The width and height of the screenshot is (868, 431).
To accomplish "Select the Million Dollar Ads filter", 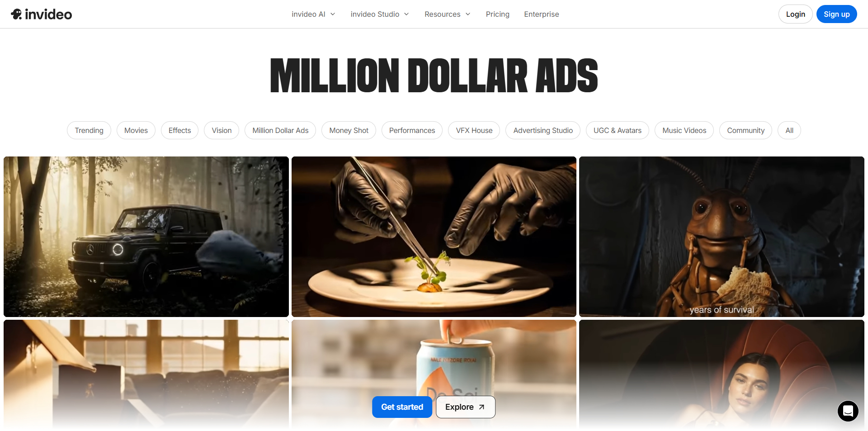I will click(x=280, y=130).
